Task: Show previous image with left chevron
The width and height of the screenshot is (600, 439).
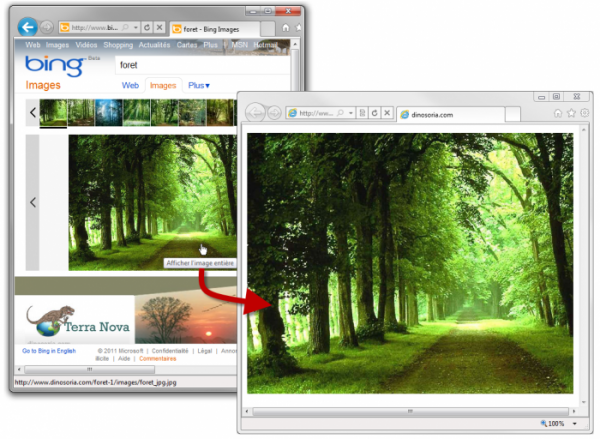Action: (32, 203)
